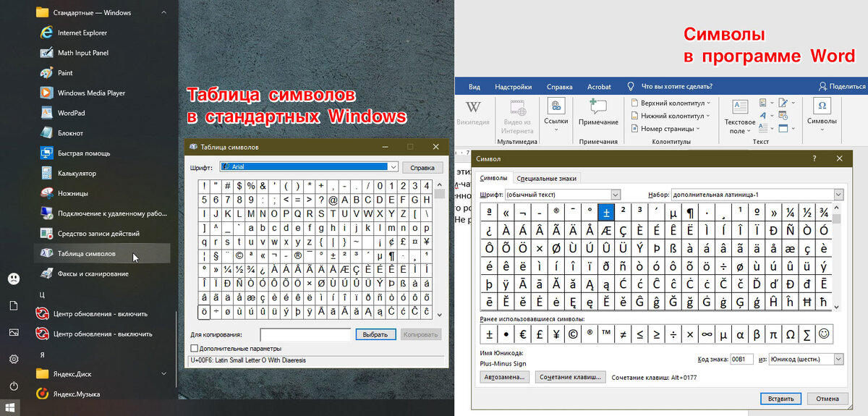Click Для копирования input field

(305, 335)
